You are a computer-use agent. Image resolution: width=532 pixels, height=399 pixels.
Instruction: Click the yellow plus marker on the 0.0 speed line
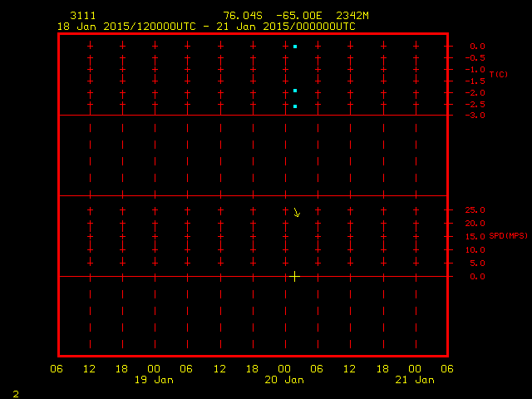pyautogui.click(x=295, y=277)
